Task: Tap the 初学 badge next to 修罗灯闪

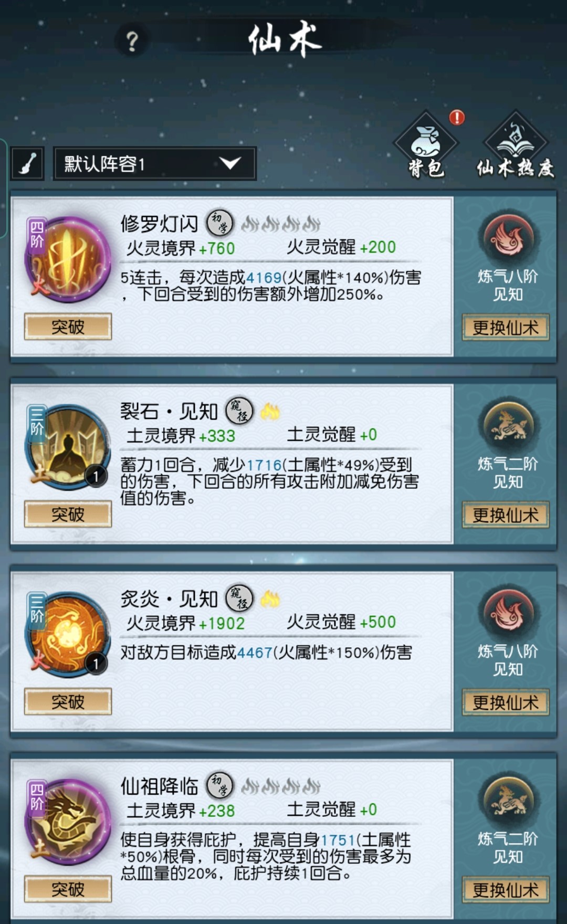Action: pyautogui.click(x=220, y=223)
